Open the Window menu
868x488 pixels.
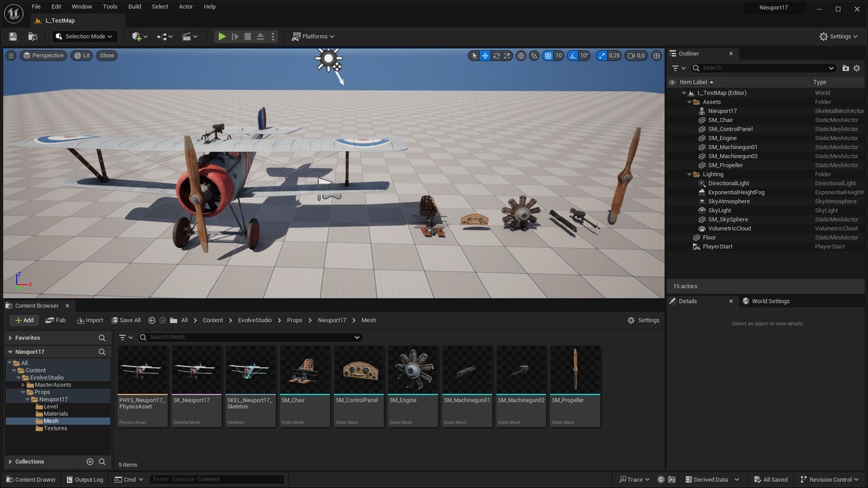click(82, 7)
